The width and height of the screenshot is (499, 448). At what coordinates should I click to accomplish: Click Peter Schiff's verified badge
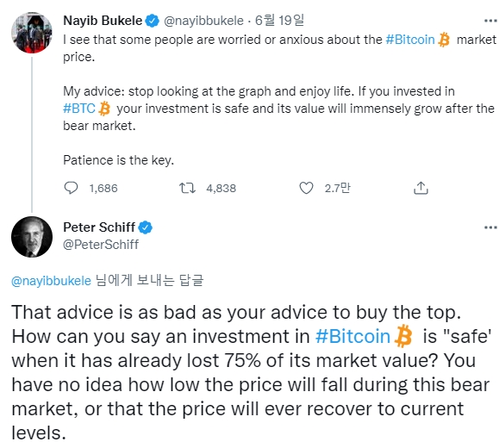click(146, 227)
